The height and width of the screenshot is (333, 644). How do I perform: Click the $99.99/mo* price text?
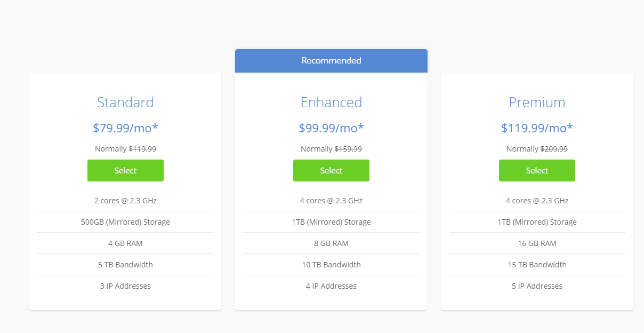coord(331,128)
